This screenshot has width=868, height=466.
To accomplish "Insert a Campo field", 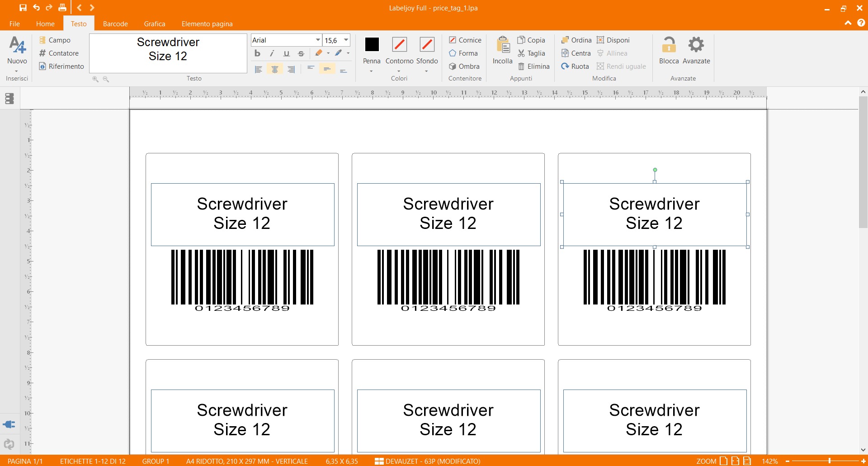I will coord(55,40).
